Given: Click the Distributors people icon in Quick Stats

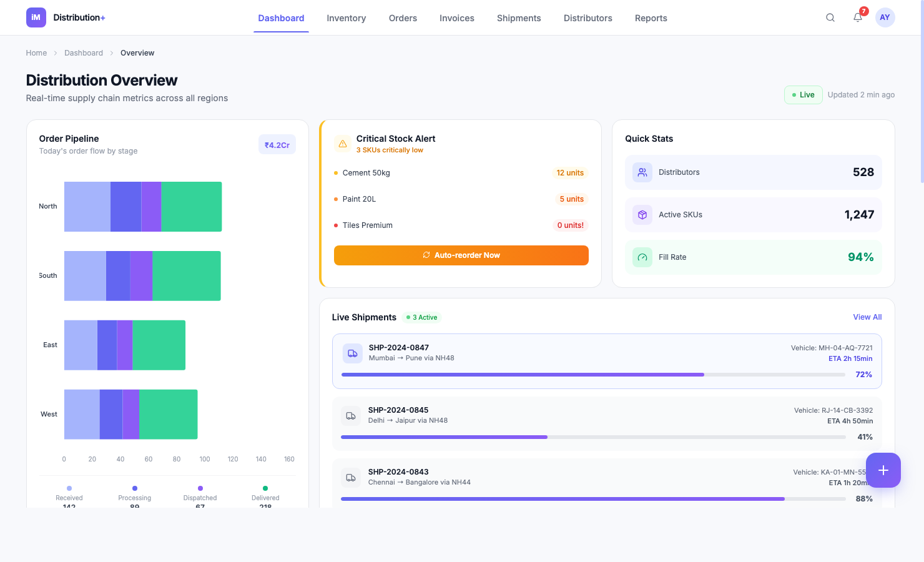Looking at the screenshot, I should click(642, 172).
